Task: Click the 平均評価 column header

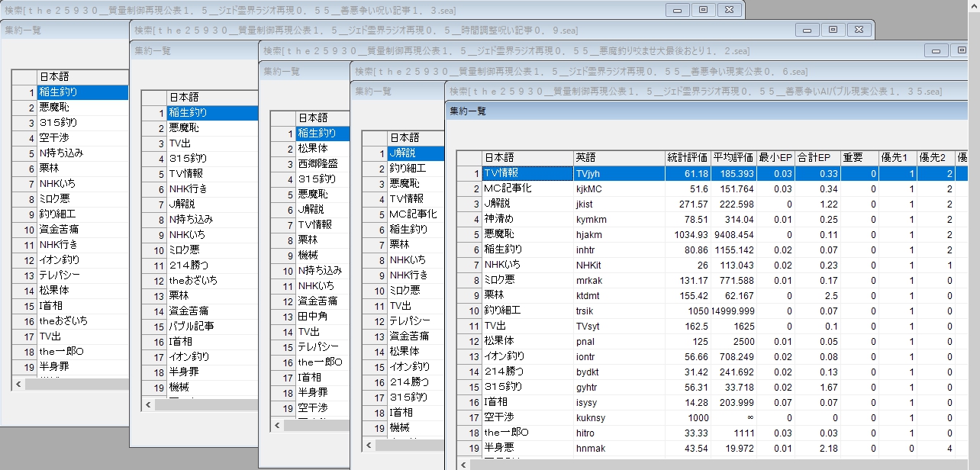Action: (x=733, y=158)
